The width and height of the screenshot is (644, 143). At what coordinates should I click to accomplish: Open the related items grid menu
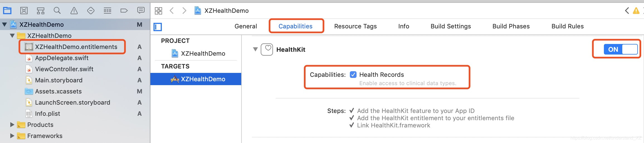coord(158,11)
